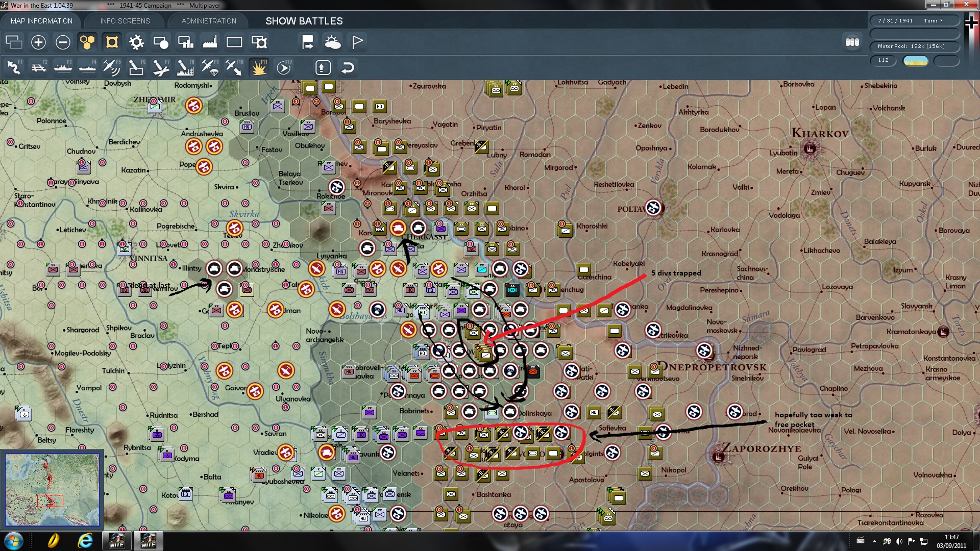
Task: Select F6 bomb unit mode icon
Action: [x=136, y=67]
